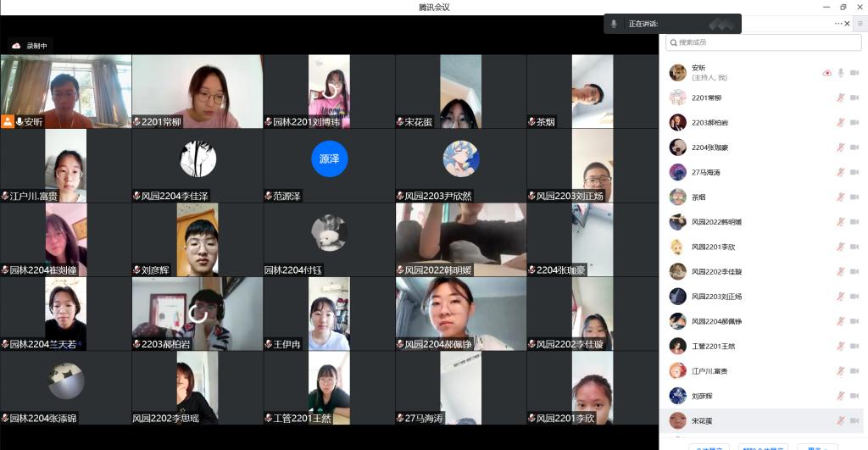Image resolution: width=868 pixels, height=450 pixels.
Task: Close the member list panel with X
Action: tap(847, 24)
